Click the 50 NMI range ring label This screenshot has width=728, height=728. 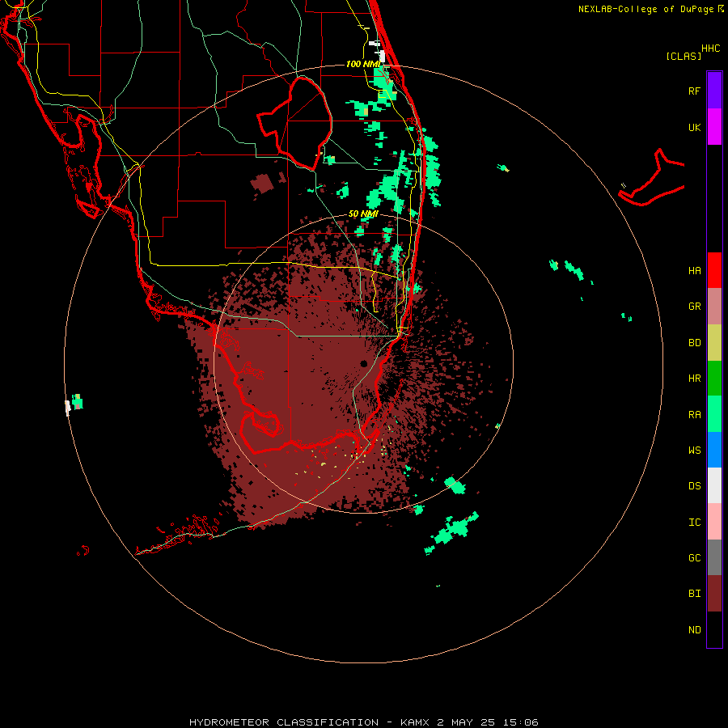click(363, 214)
